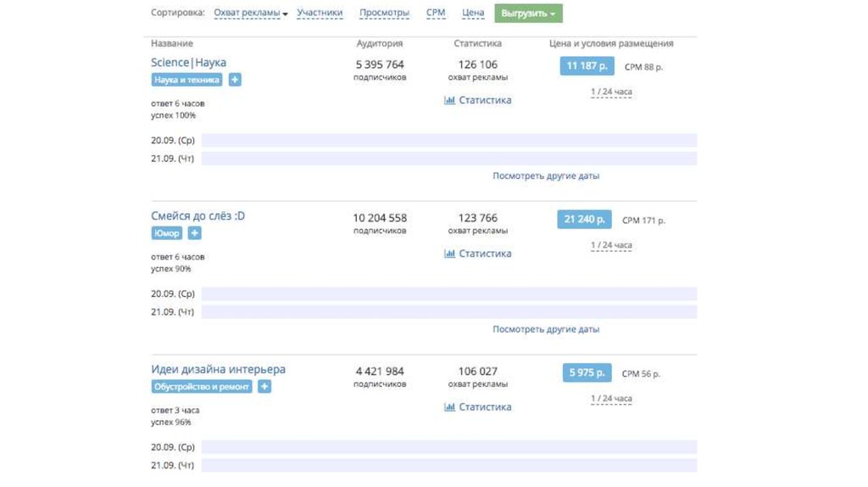Image resolution: width=868 pixels, height=487 pixels.
Task: Click the plus icon beside Юмор tag
Action: tap(194, 233)
